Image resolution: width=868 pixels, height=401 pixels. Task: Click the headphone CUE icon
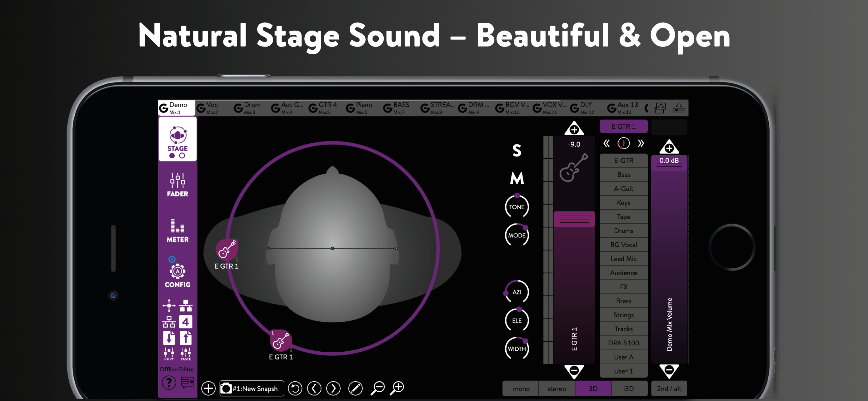coord(679,108)
